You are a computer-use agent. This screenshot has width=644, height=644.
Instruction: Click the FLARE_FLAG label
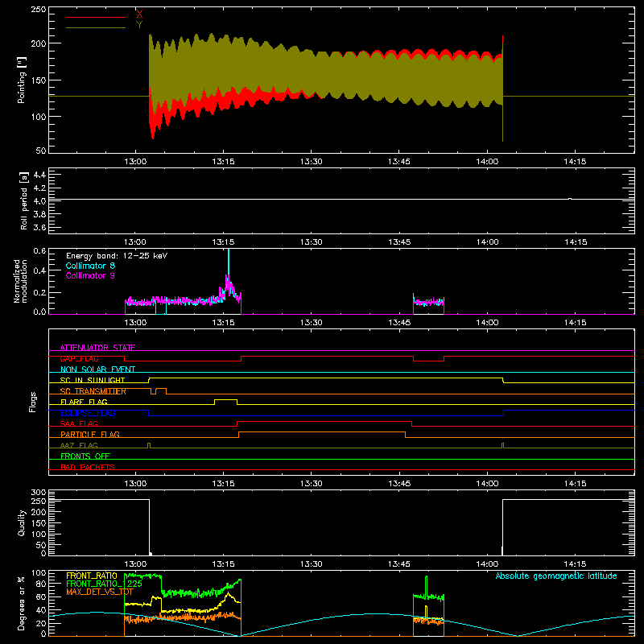point(84,402)
